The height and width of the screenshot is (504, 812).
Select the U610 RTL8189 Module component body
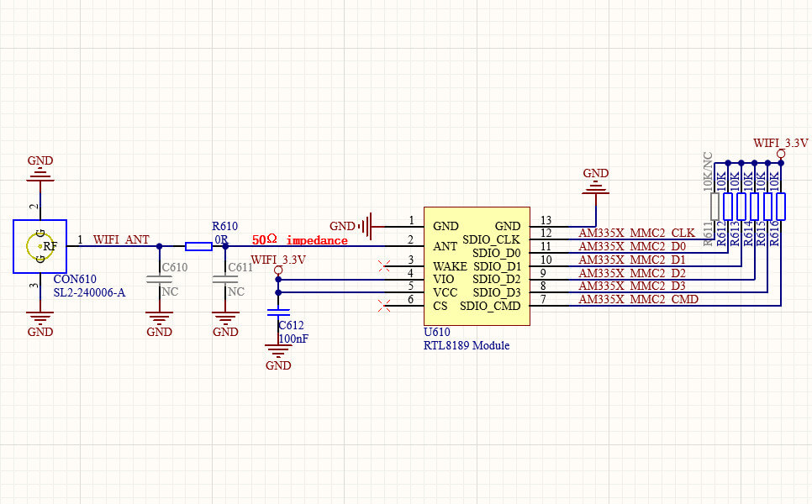point(477,266)
